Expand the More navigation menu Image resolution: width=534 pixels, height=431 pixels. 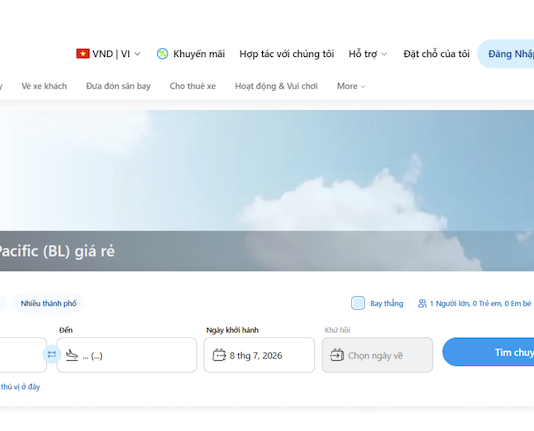click(351, 86)
